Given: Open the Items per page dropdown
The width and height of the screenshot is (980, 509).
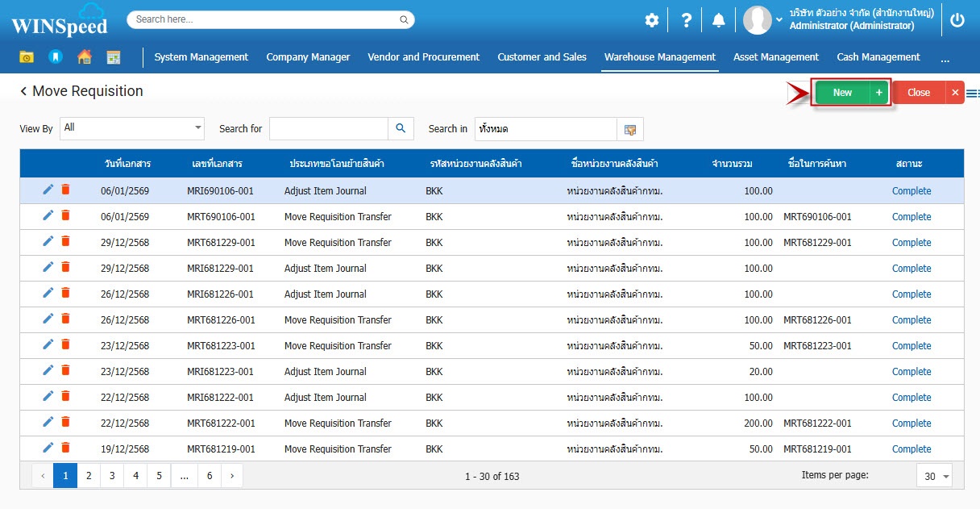Looking at the screenshot, I should (x=934, y=476).
